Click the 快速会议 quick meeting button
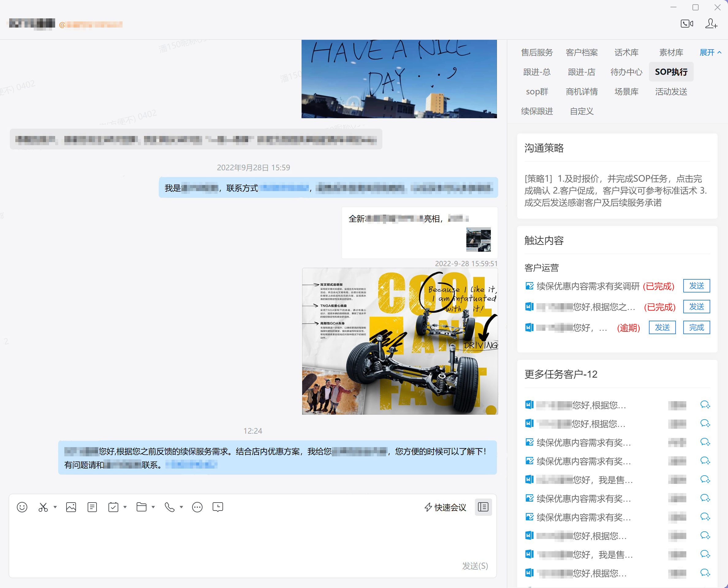The width and height of the screenshot is (728, 588). (x=445, y=507)
